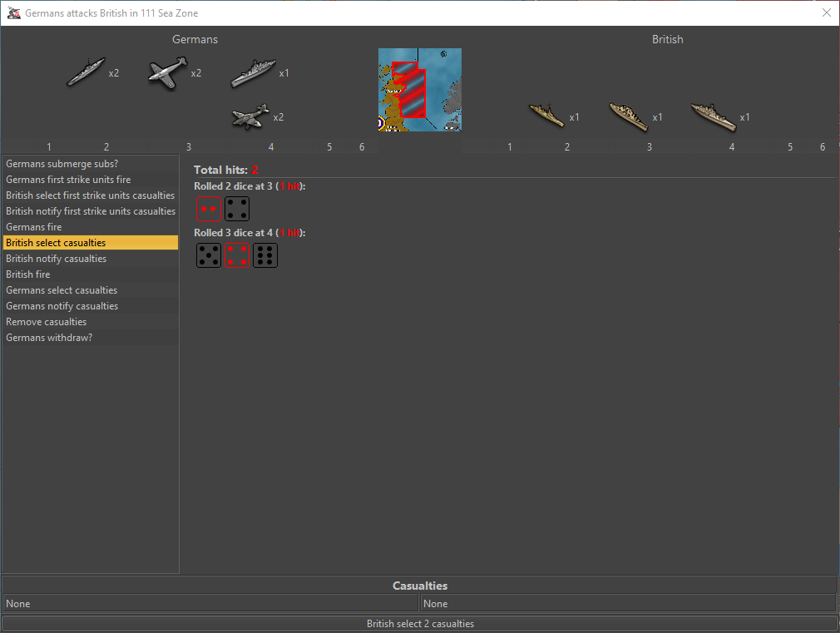Click the 111 Sea Zone map thumbnail
Viewport: 840px width, 633px height.
click(x=420, y=90)
